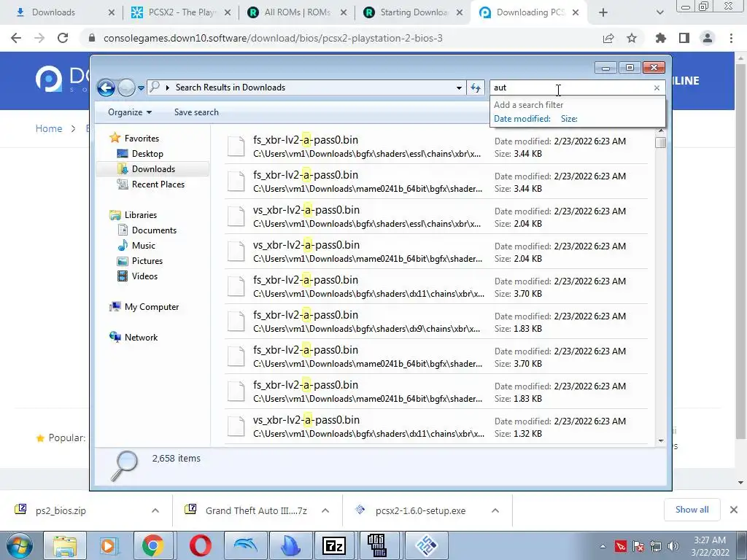Screen dimensions: 747x560
Task: Click the Home breadcrumb link on webpage
Action: pos(49,128)
